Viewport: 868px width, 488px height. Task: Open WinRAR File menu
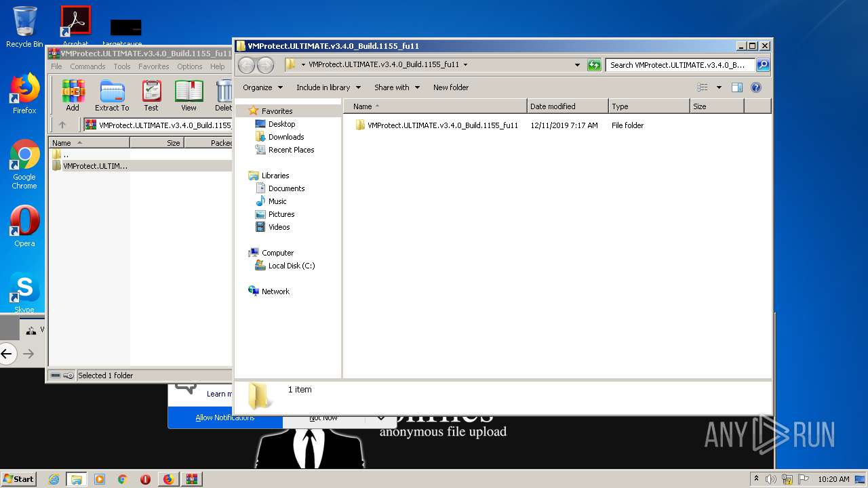point(56,66)
